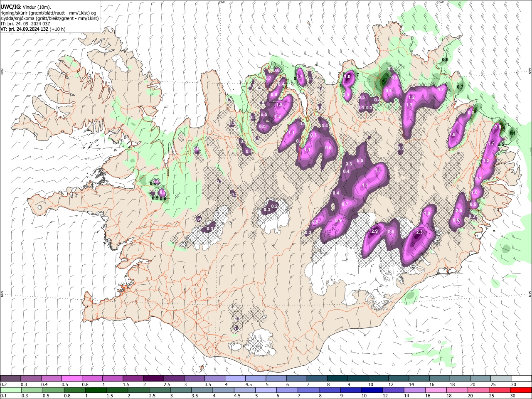Click the "64N" latitude label on right edge
Viewport: 532px width, 399px height.
(530, 293)
